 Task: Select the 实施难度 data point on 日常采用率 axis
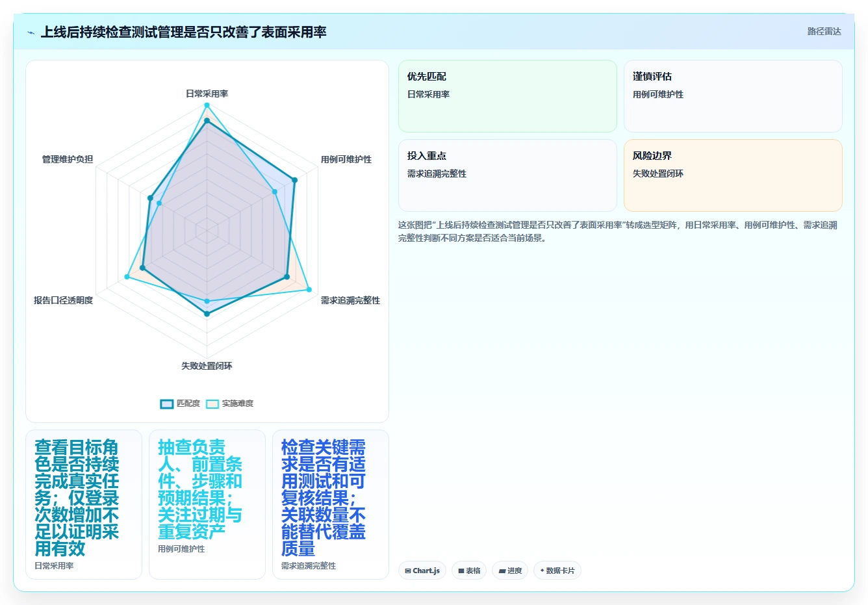207,105
